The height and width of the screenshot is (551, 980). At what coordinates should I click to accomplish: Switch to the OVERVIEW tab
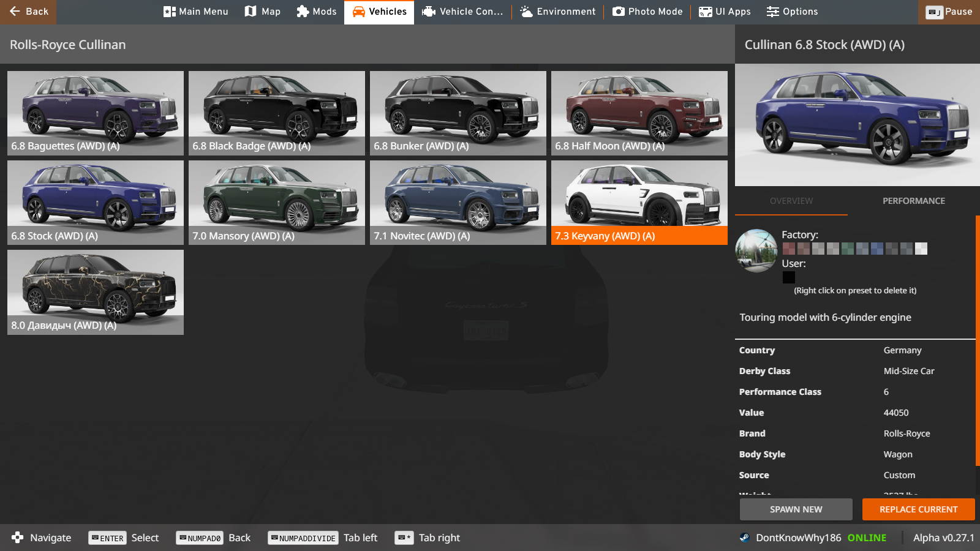pyautogui.click(x=791, y=201)
